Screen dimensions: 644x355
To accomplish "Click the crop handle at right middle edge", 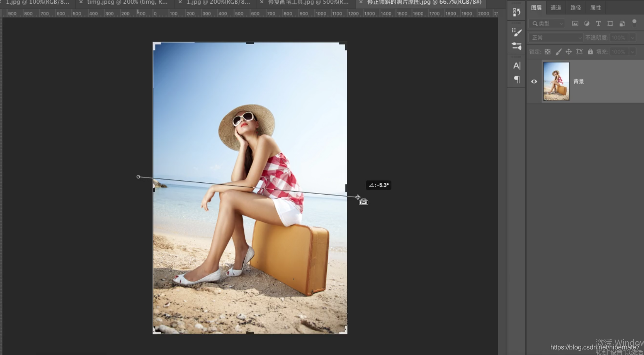I will (x=346, y=188).
